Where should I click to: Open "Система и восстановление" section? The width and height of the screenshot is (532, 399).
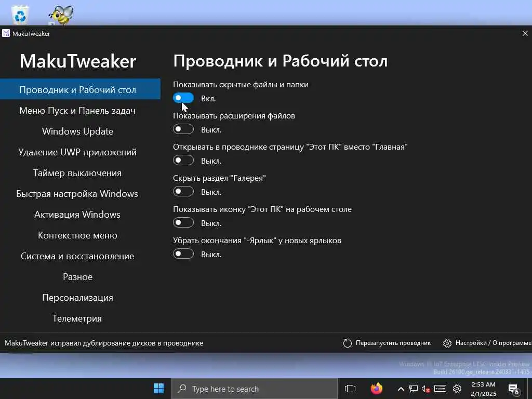pos(77,256)
